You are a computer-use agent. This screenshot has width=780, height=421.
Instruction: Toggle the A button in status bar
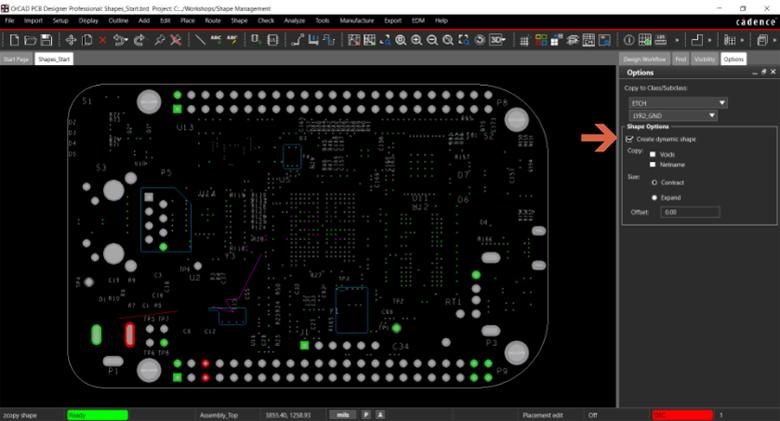(380, 415)
